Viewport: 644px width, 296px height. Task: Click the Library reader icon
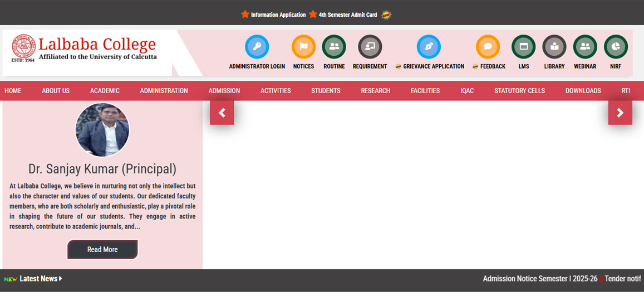tap(554, 46)
